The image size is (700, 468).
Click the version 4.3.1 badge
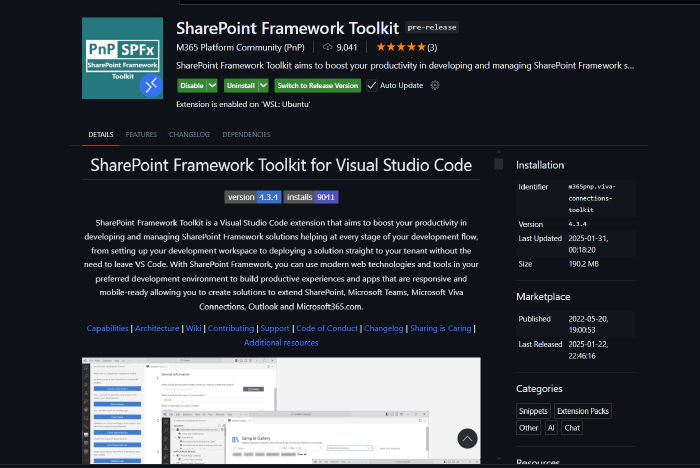click(253, 197)
